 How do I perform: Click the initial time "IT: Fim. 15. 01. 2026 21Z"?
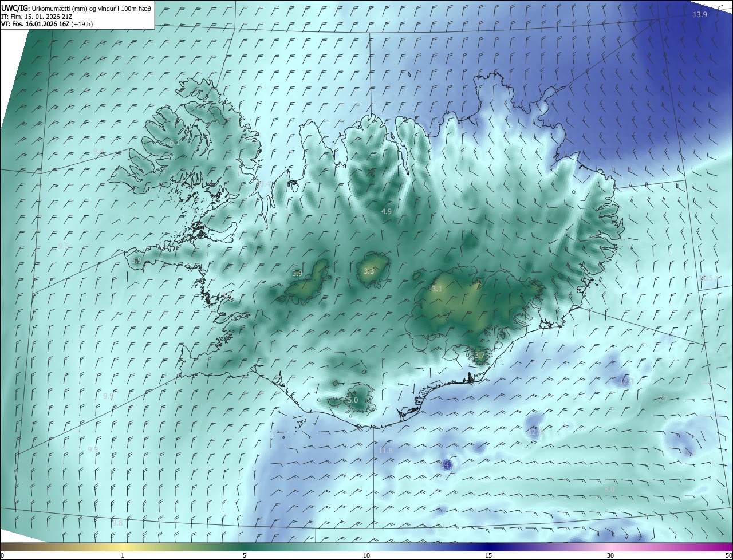click(37, 17)
